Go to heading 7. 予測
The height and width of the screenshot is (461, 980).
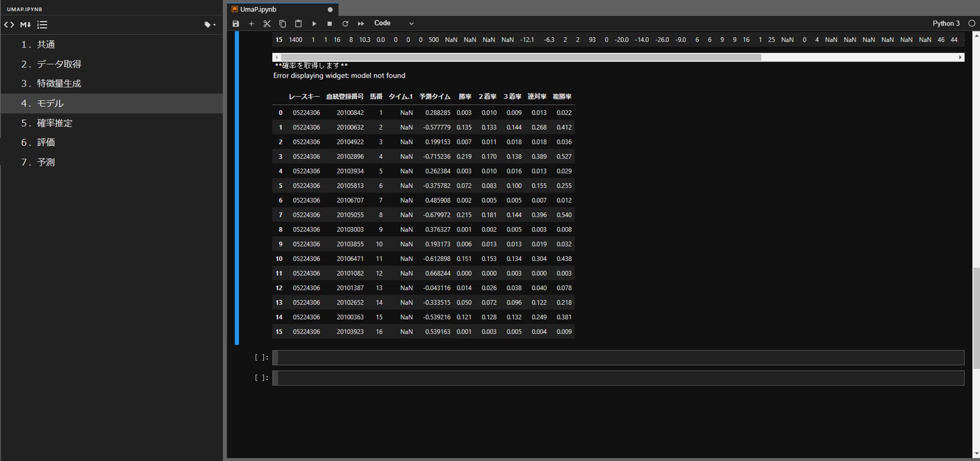pos(112,162)
